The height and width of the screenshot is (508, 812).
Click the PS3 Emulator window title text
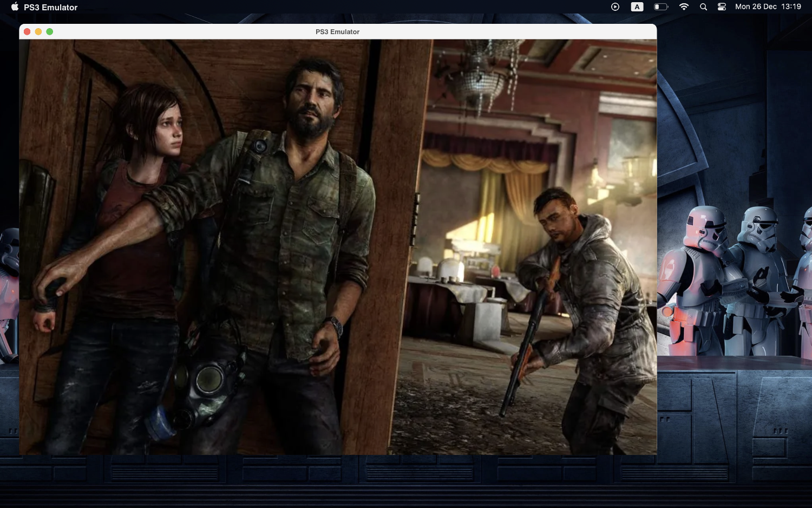coord(337,32)
